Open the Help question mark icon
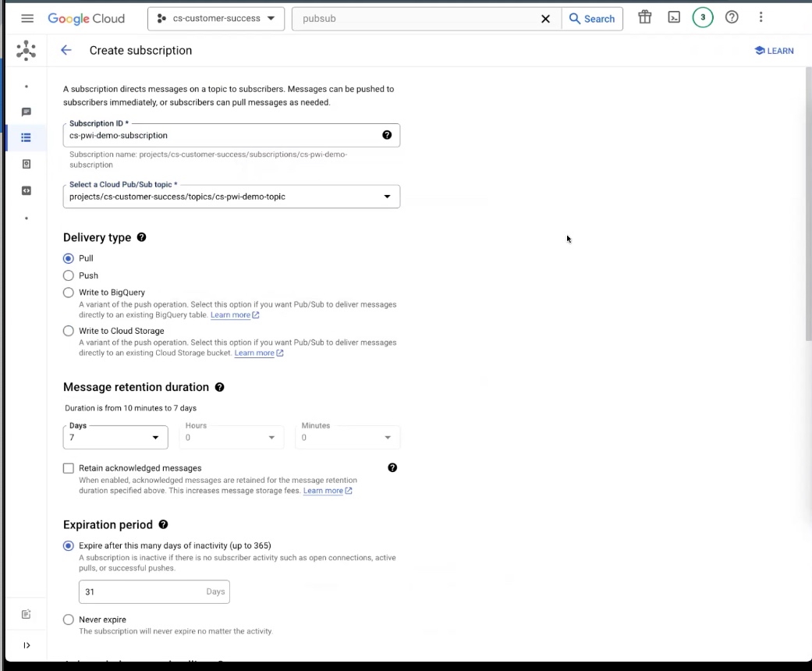Viewport: 812px width, 671px height. [x=731, y=17]
